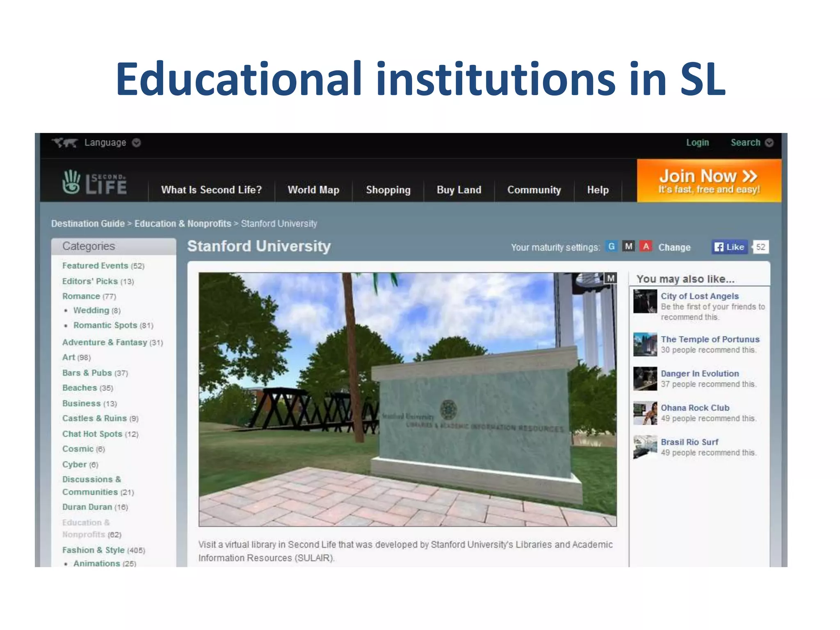Click the orange Join Now button
The height and width of the screenshot is (630, 840).
[709, 180]
